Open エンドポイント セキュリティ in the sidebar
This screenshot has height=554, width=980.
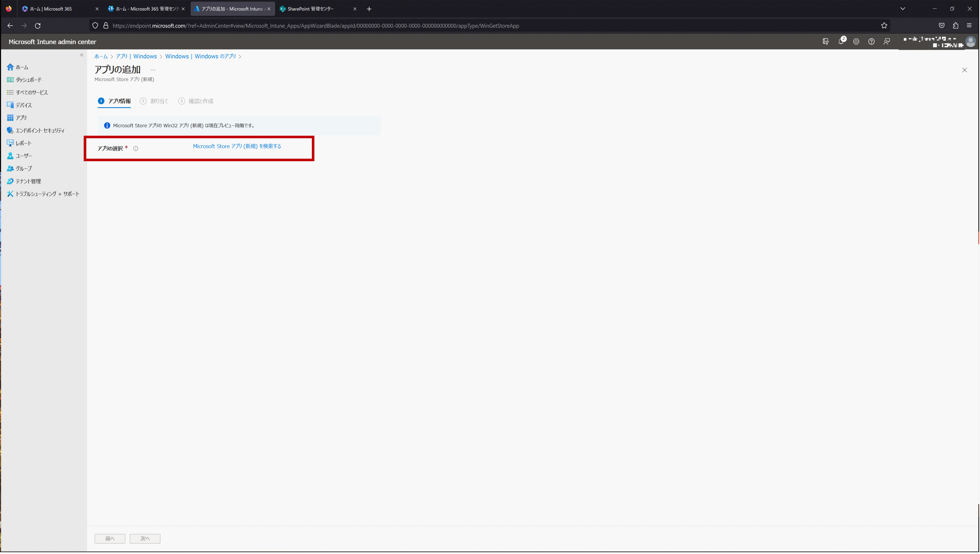pos(36,131)
